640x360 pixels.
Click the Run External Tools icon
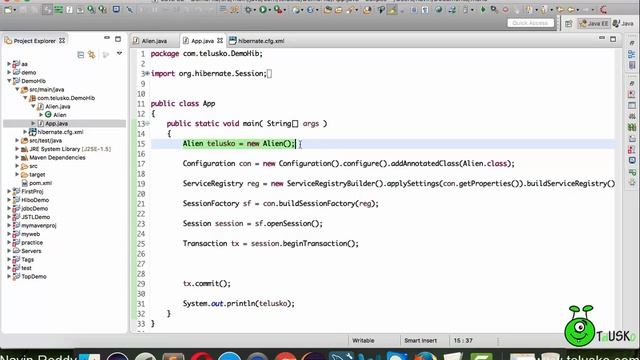[x=278, y=9]
